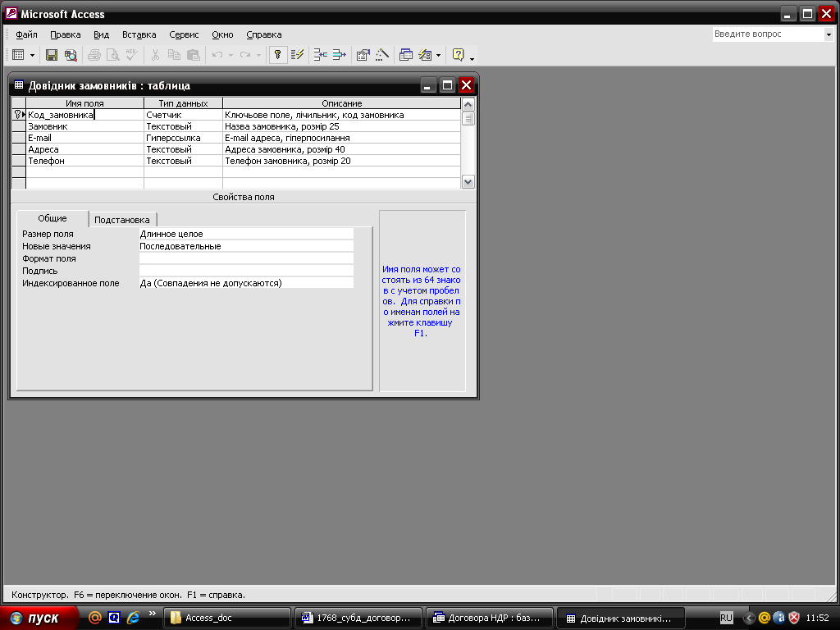Image resolution: width=840 pixels, height=630 pixels.
Task: Click the Гиперссылка data type cell
Action: pos(183,138)
